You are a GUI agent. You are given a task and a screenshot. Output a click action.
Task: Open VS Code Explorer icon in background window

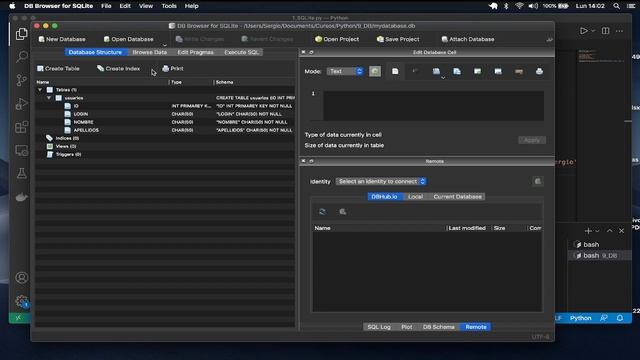[x=22, y=34]
